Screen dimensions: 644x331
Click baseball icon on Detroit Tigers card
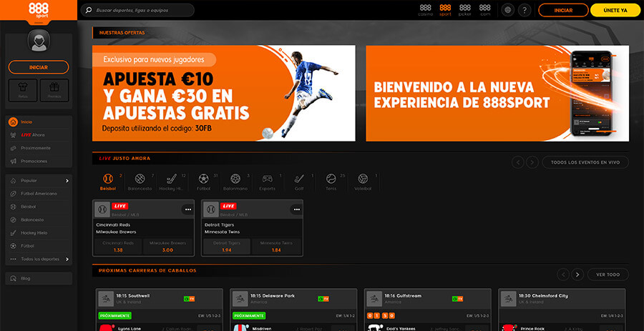[210, 209]
